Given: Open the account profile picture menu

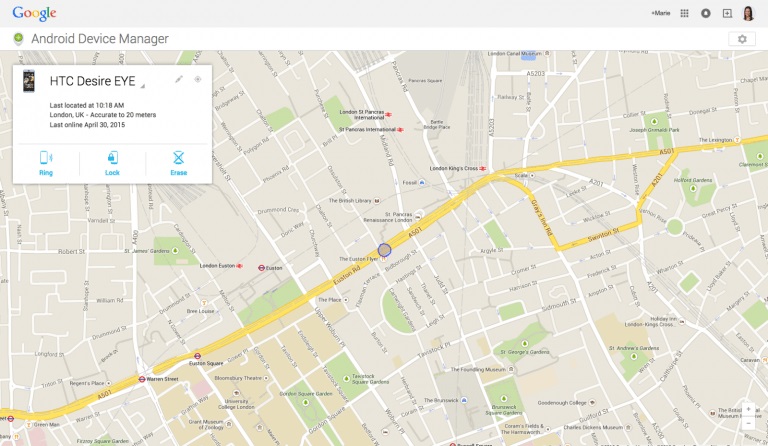Looking at the screenshot, I should tap(749, 13).
